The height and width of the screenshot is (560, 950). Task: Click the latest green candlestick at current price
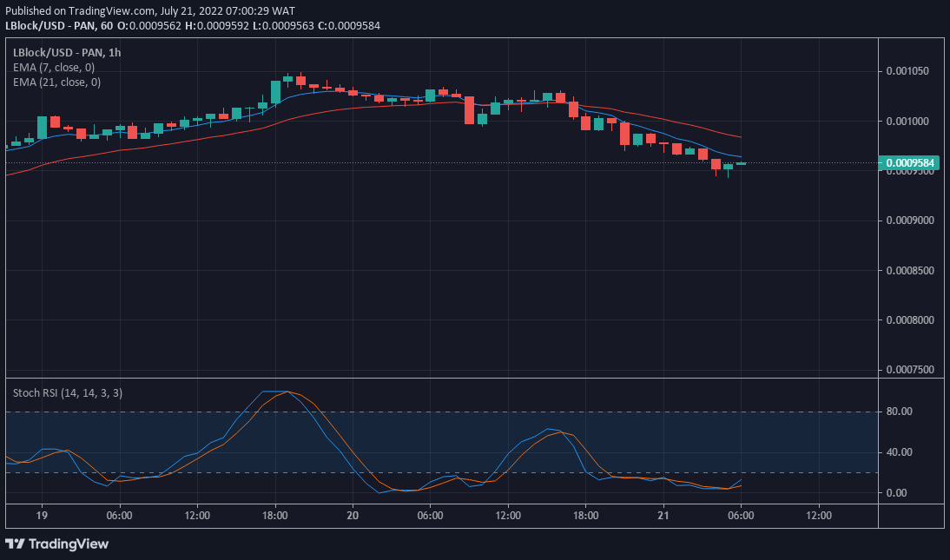741,163
